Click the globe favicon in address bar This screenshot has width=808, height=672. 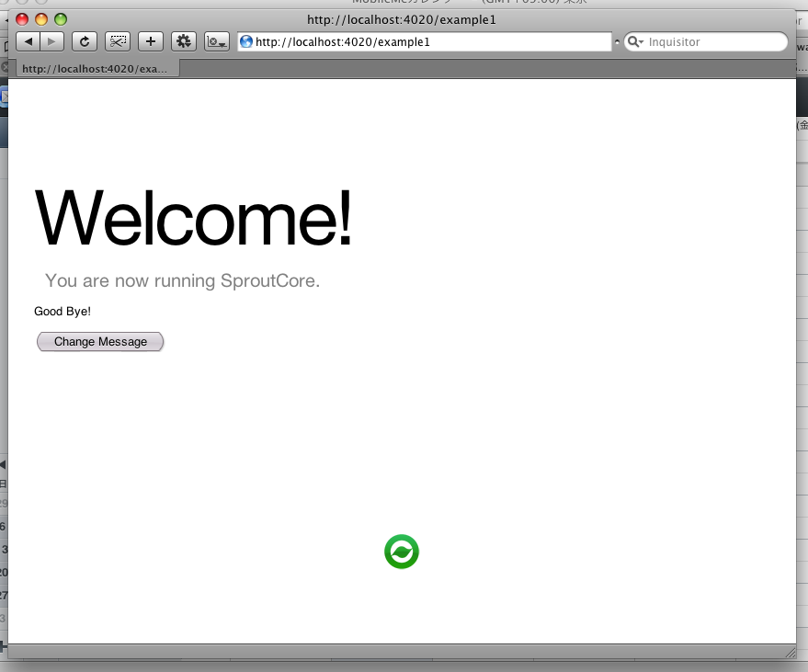point(246,42)
